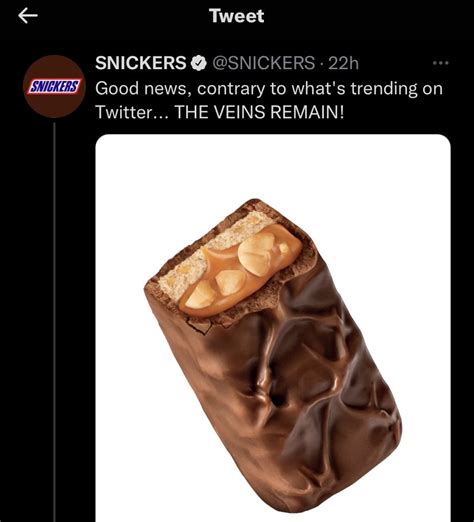Click the 22h timestamp
Viewport: 474px width, 522px height.
(x=344, y=63)
